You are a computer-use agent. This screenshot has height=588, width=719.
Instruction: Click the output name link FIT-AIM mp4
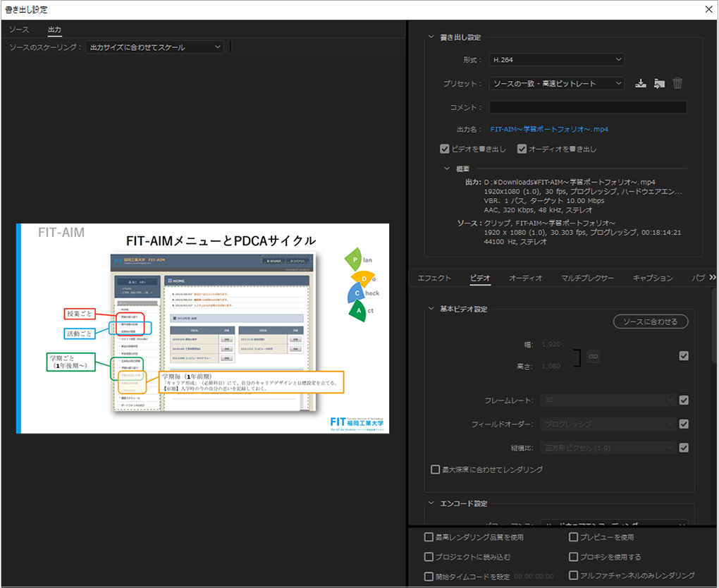pos(549,129)
